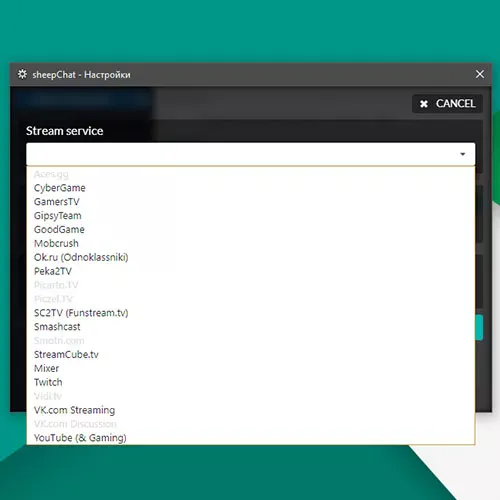Select Ok.ru (Odnoklassniki) option
Screen dimensions: 500x500
tap(251, 257)
